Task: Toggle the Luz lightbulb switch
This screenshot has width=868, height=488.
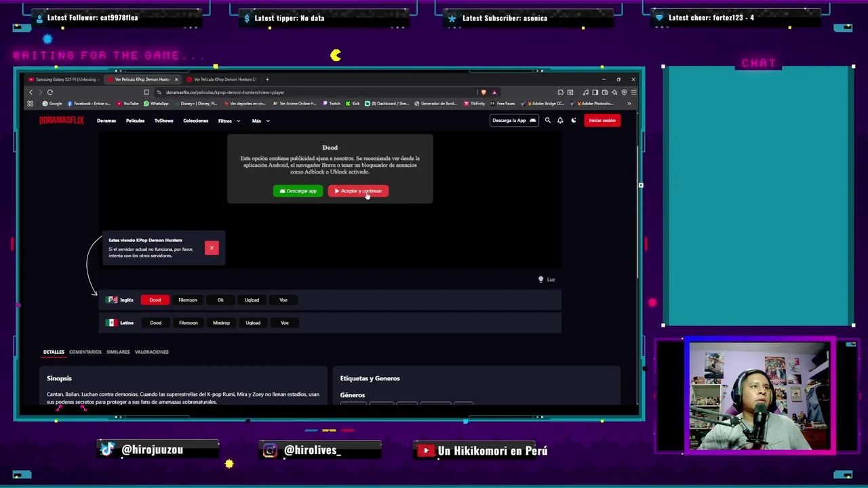Action: point(547,279)
